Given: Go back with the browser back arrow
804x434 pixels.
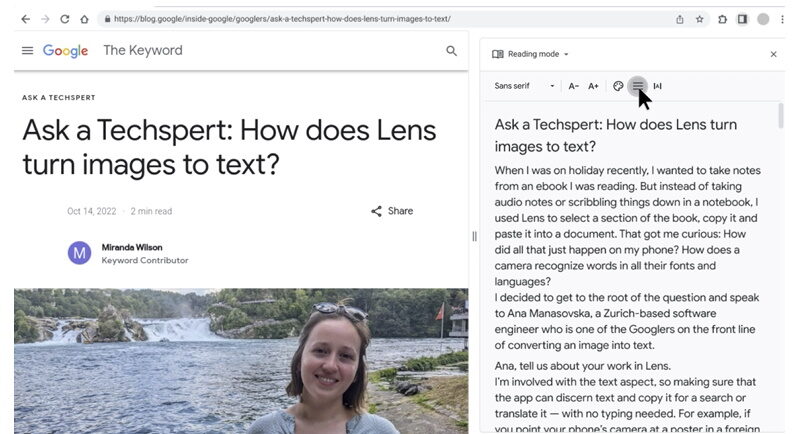Looking at the screenshot, I should tap(26, 19).
